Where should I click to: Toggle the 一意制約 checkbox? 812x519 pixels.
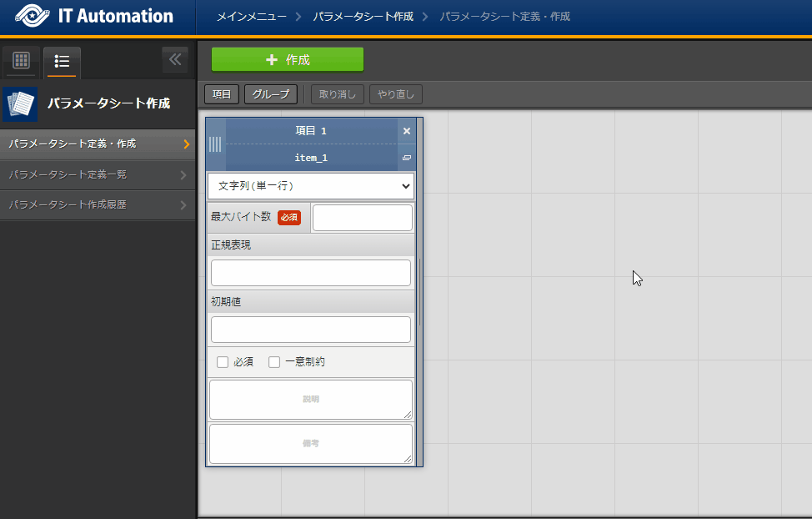pyautogui.click(x=274, y=362)
